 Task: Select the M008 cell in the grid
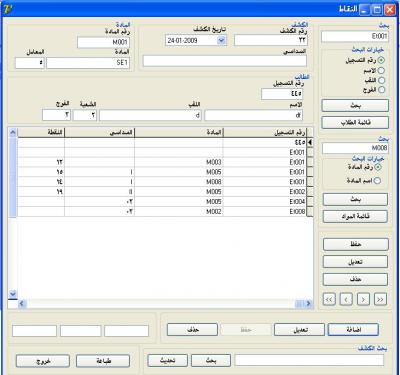[x=179, y=182]
